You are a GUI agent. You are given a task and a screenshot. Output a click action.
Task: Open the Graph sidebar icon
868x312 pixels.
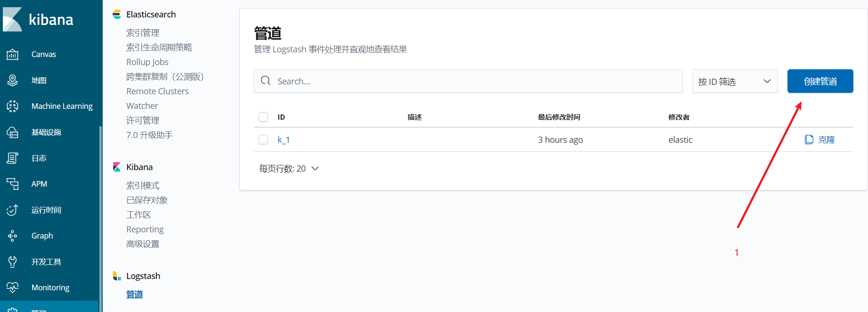[x=13, y=236]
